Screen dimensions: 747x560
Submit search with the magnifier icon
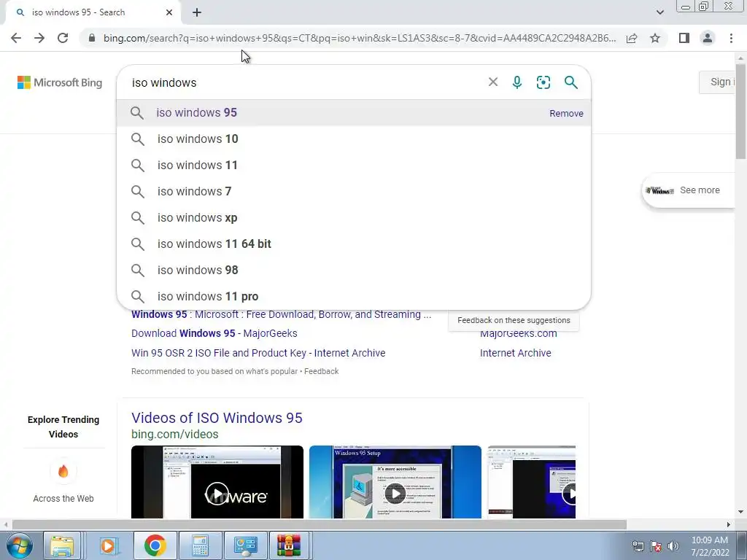[x=570, y=82]
